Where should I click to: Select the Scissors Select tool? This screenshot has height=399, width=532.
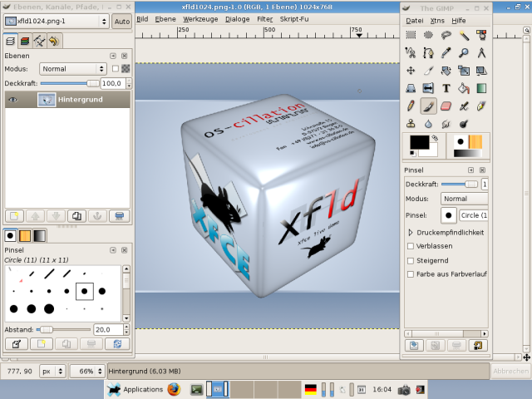[411, 52]
